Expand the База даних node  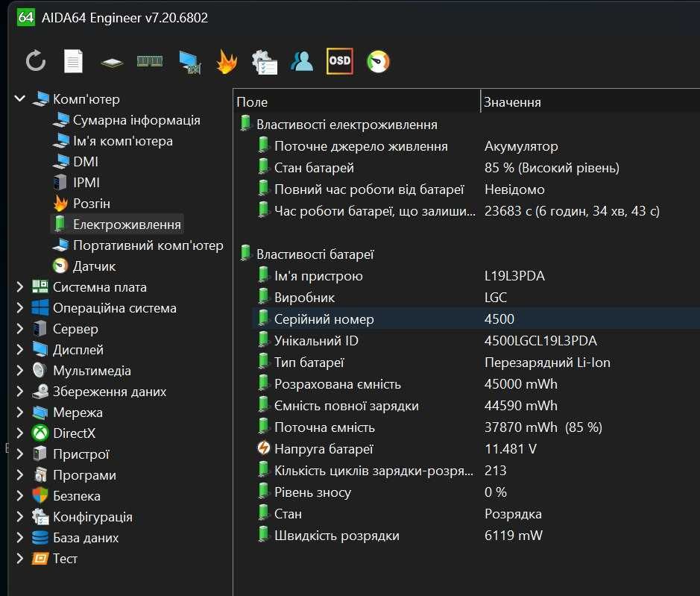tap(19, 538)
